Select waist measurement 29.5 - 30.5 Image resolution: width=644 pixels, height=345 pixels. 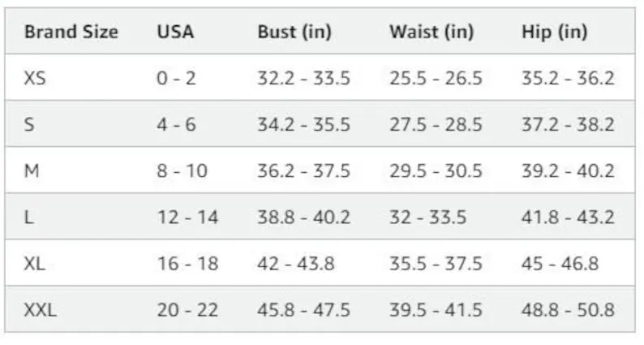coord(436,171)
